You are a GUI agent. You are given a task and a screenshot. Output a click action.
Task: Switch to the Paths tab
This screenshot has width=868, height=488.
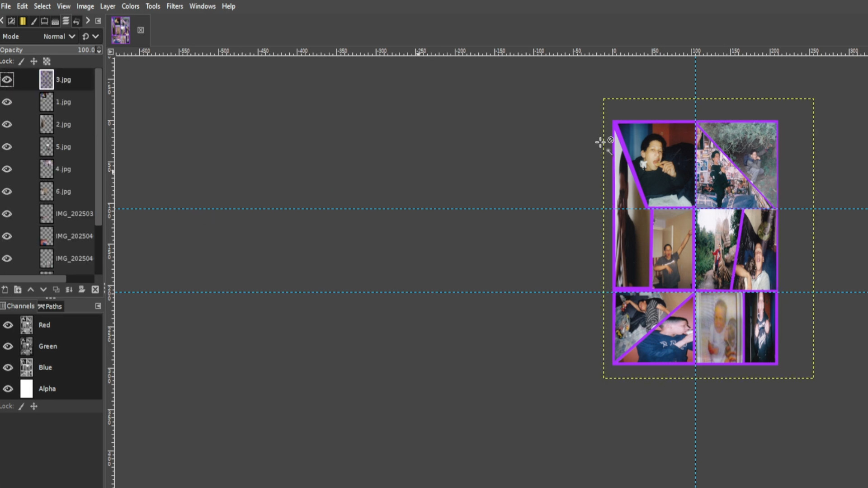[x=50, y=306]
